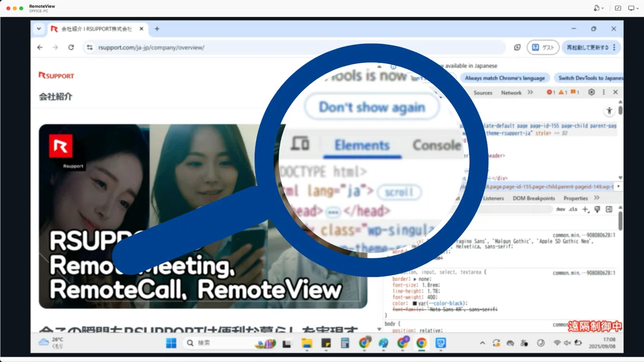This screenshot has width=644, height=362.
Task: Open the orange issues counter in DevTools
Action: (575, 93)
